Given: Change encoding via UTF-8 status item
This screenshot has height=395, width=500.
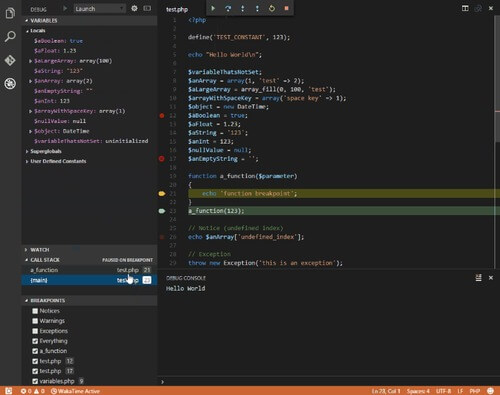Looking at the screenshot, I should coord(443,391).
